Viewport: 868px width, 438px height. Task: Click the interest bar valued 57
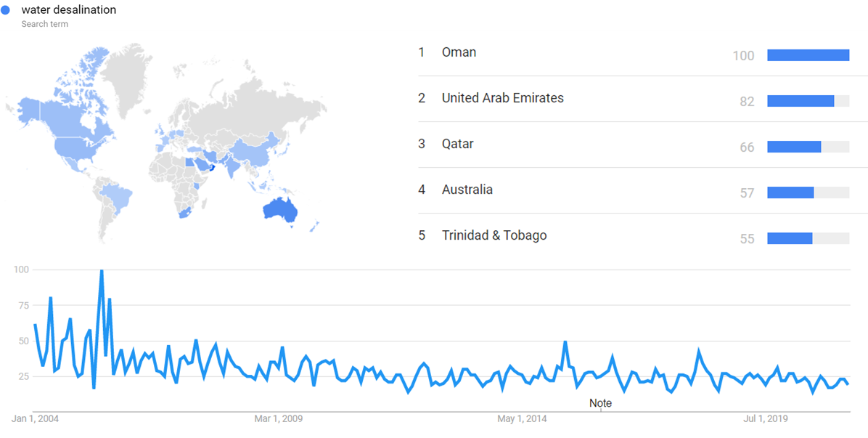click(x=790, y=192)
